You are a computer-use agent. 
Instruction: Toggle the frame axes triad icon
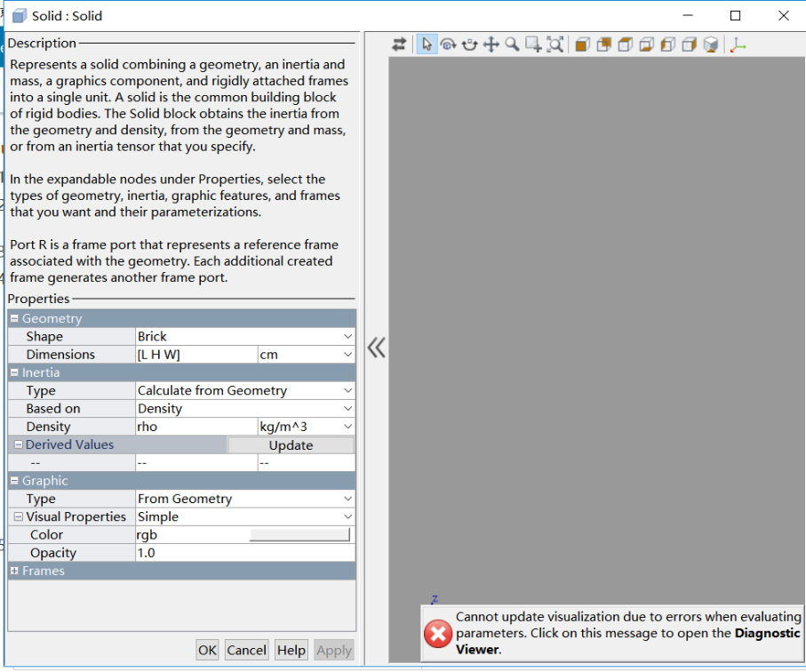pos(738,44)
